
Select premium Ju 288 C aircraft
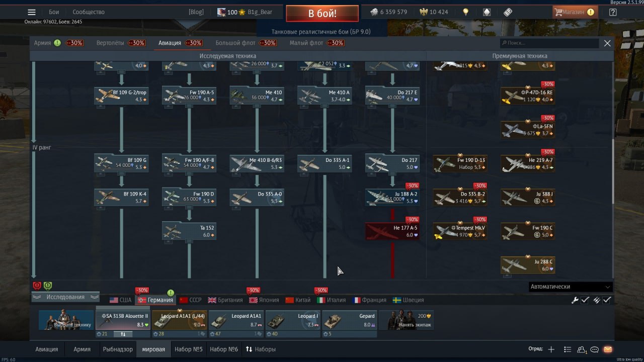[x=528, y=265]
